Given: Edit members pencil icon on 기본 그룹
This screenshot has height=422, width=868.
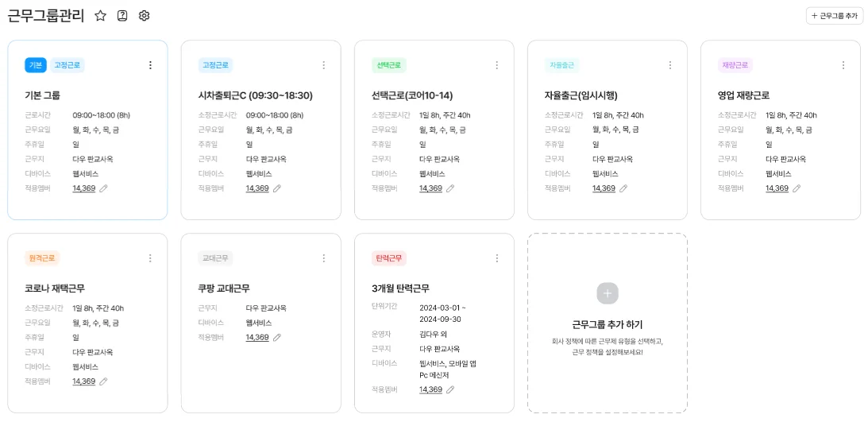Looking at the screenshot, I should coord(103,188).
